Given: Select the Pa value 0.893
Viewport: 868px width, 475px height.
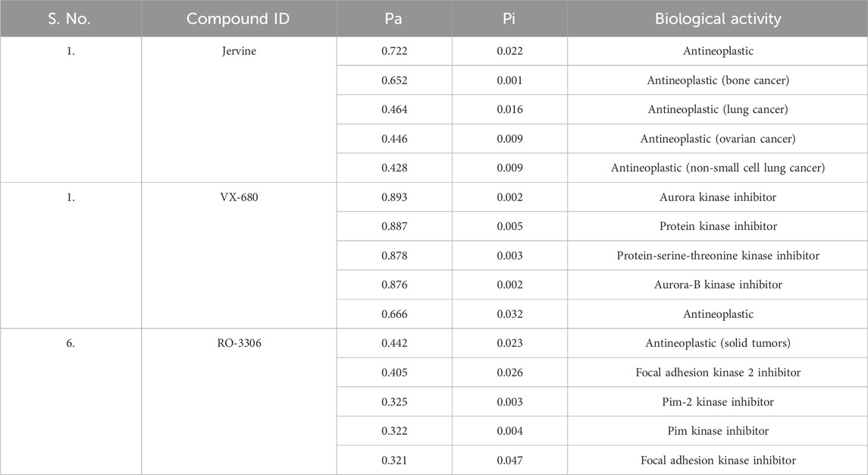Looking at the screenshot, I should (394, 197).
